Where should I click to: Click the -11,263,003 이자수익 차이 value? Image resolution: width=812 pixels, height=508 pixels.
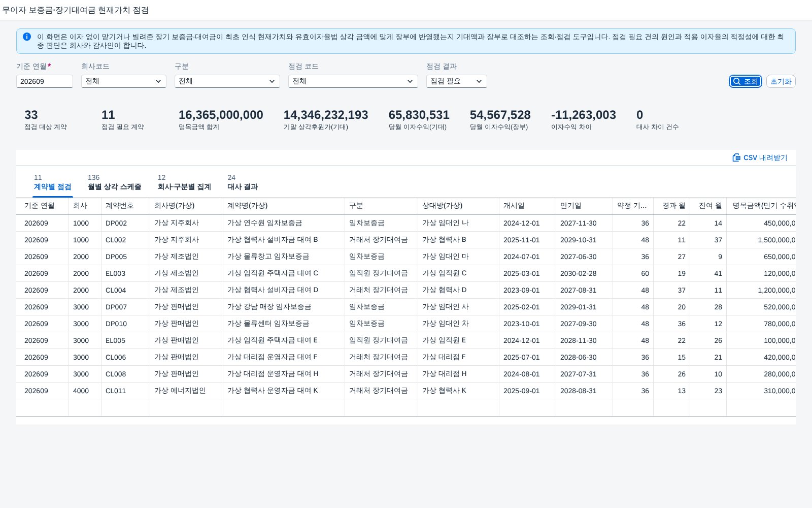584,115
